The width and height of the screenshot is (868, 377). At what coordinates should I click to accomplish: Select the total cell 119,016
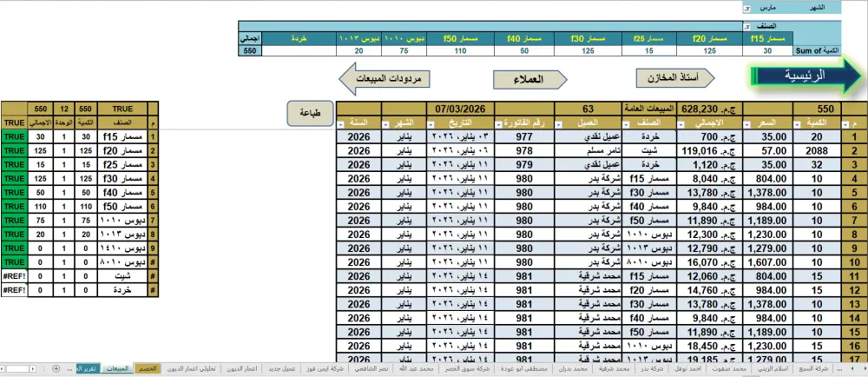711,150
